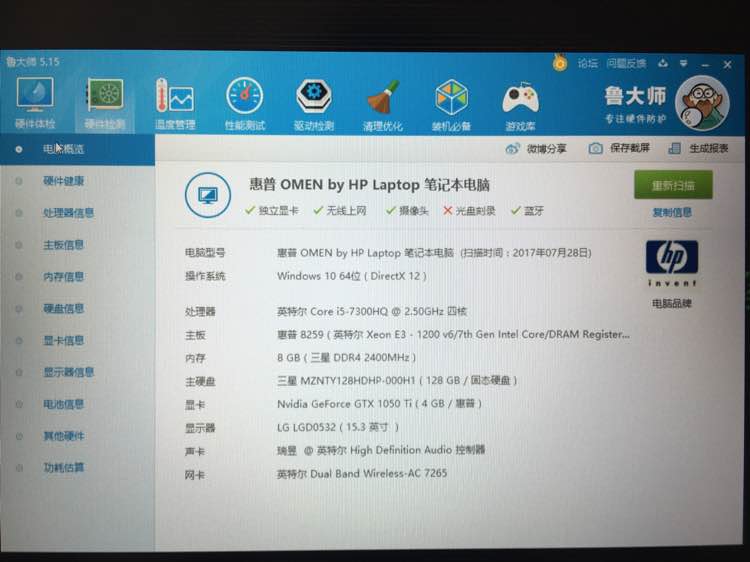Open 驱动检测 driver detection
The height and width of the screenshot is (562, 750).
[314, 104]
